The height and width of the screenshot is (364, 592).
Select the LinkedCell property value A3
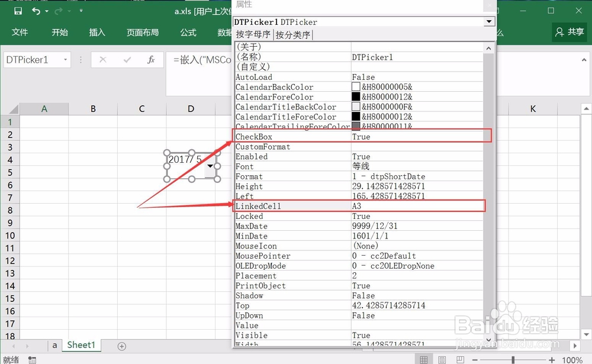click(356, 206)
